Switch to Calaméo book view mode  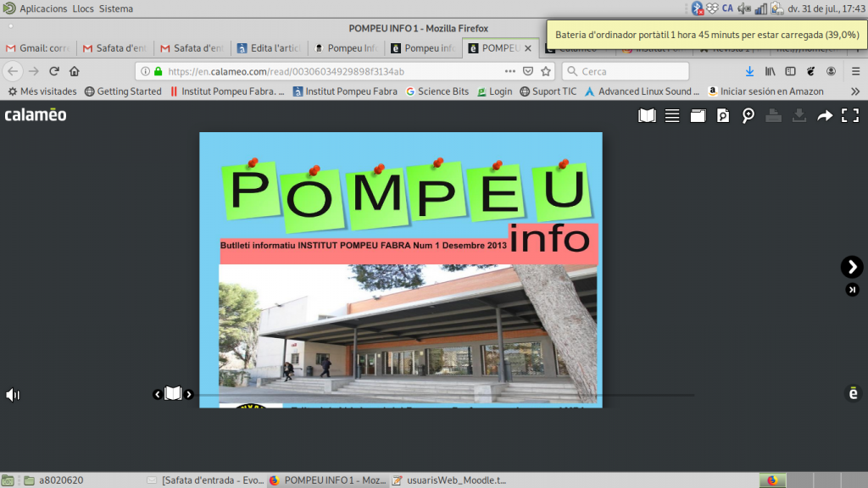click(x=647, y=116)
